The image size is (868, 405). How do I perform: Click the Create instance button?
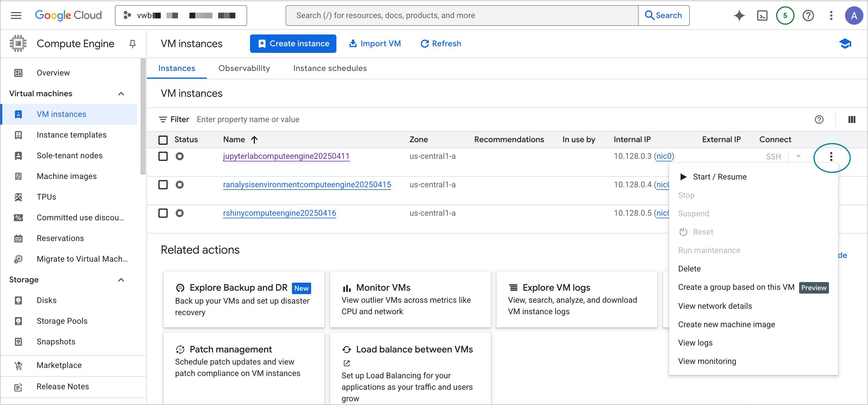click(293, 43)
